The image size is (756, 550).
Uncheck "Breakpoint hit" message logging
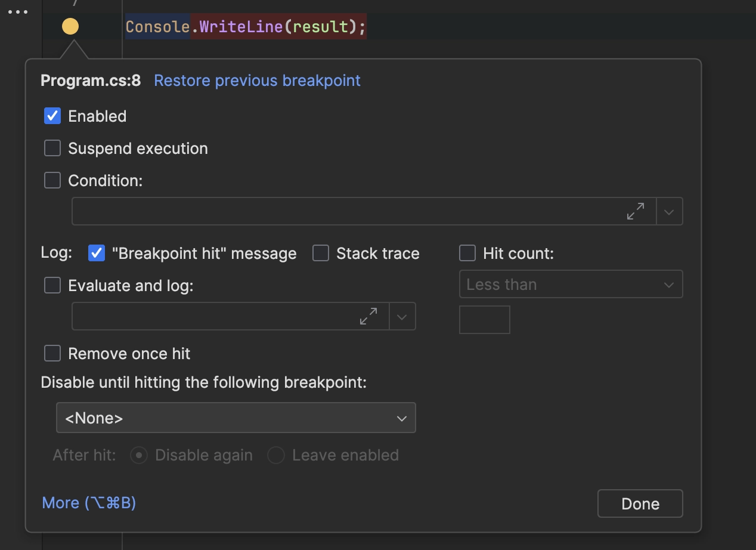click(x=97, y=253)
